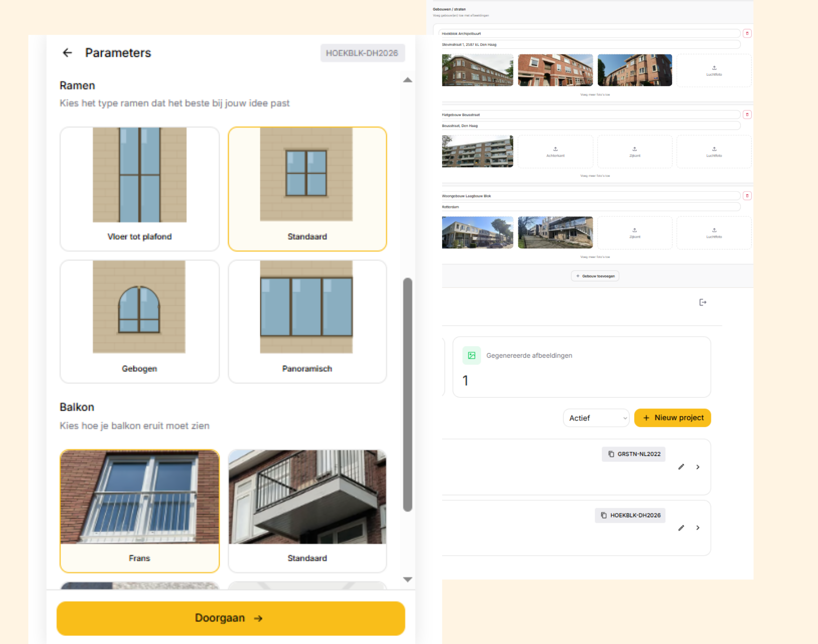Screen dimensions: 818x644
Task: Click the Nieuw project button
Action: tap(672, 418)
